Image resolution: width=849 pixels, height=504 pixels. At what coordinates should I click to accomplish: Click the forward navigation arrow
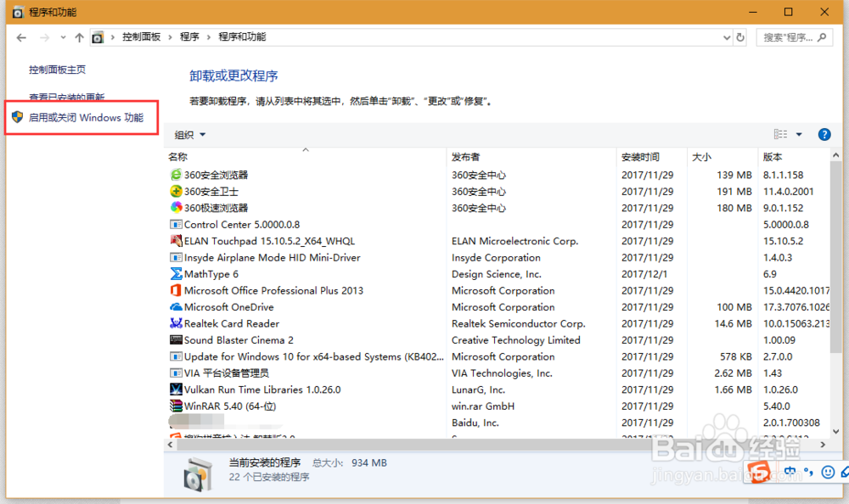tap(44, 37)
